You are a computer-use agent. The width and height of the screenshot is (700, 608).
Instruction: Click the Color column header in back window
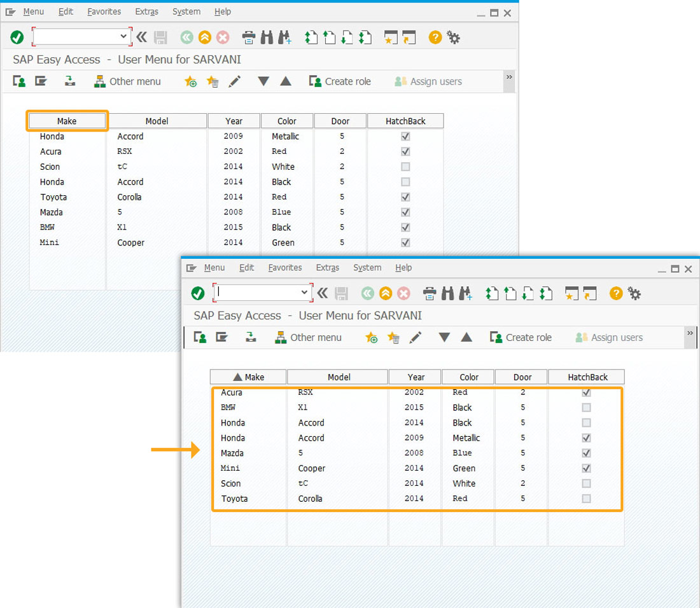[x=287, y=121]
